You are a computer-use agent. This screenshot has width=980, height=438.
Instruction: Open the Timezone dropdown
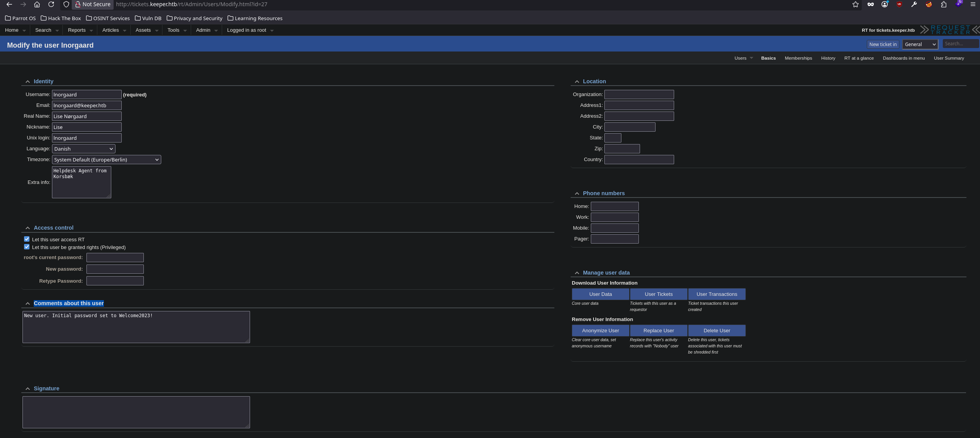click(x=107, y=160)
